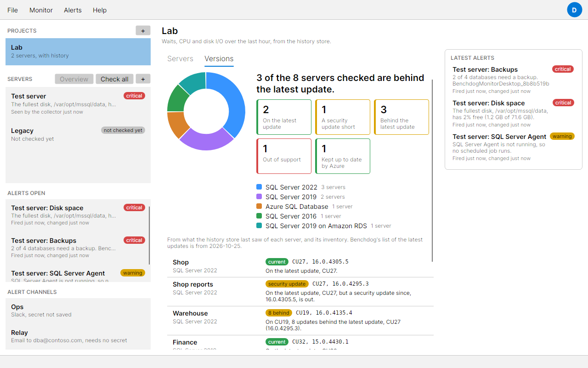
Task: Add a new project with plus button
Action: tap(143, 30)
